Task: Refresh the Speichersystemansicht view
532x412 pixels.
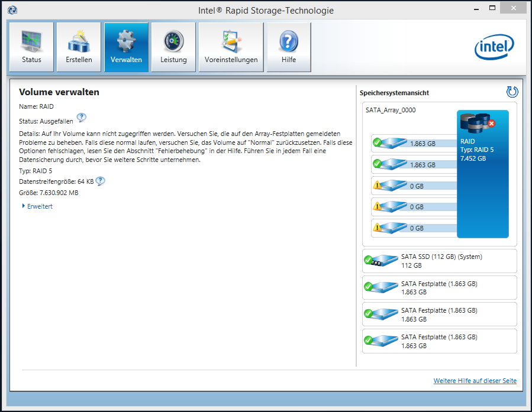Action: coord(512,92)
